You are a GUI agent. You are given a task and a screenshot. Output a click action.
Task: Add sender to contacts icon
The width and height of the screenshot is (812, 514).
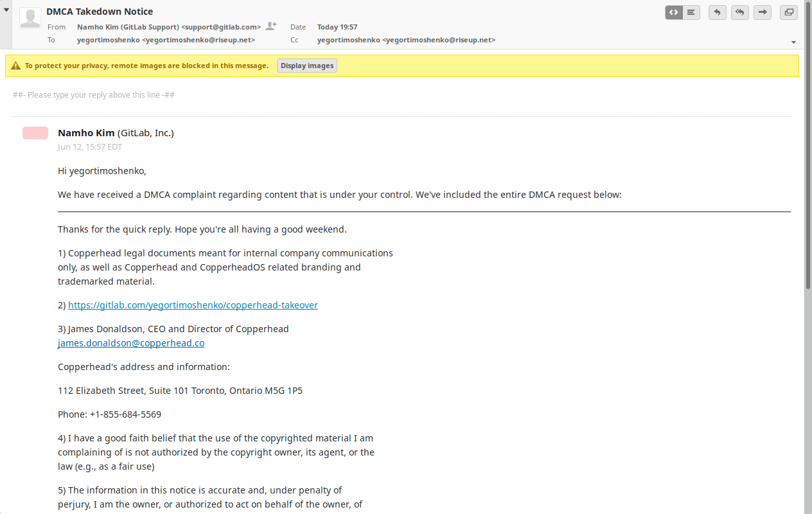click(271, 26)
